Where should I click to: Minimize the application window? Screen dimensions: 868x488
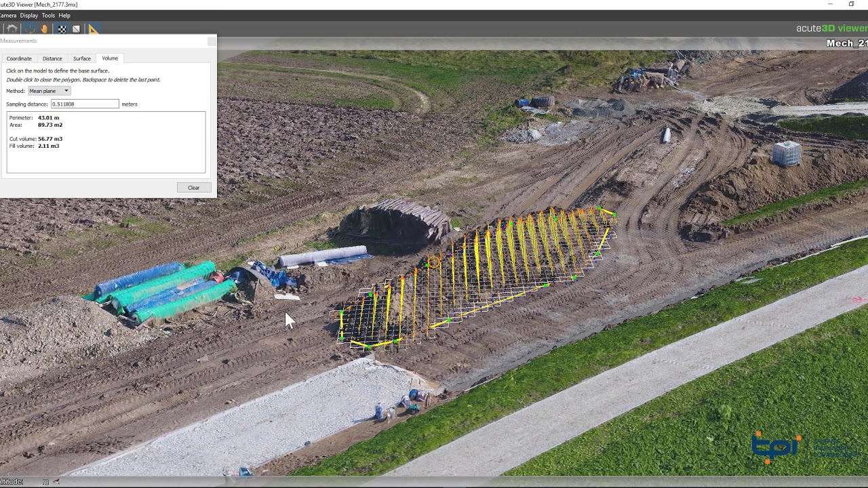click(830, 4)
